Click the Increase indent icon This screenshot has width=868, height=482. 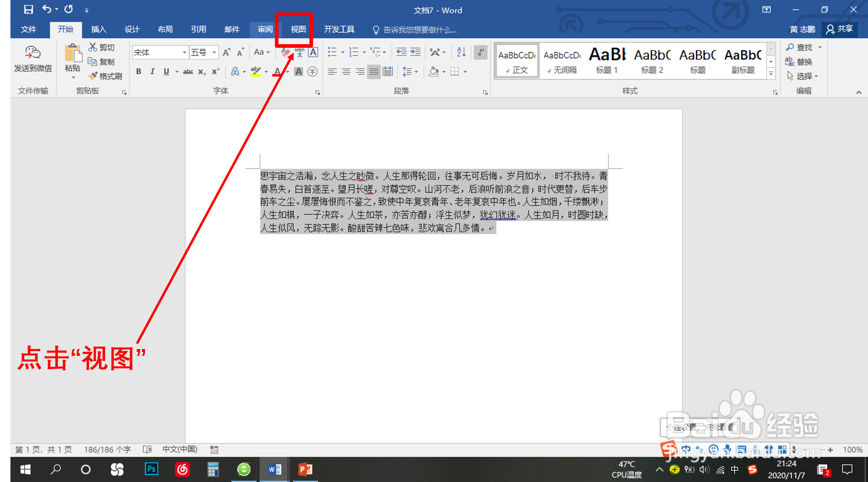click(x=416, y=52)
